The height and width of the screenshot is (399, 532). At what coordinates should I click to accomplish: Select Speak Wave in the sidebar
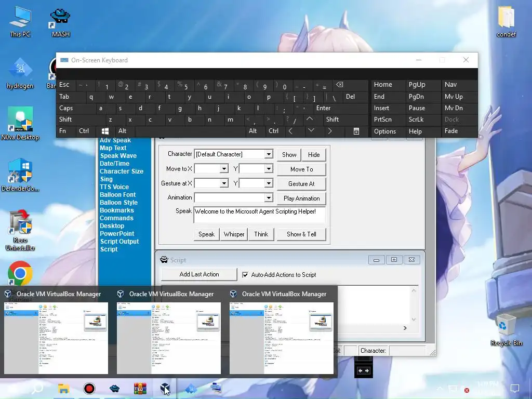(x=118, y=156)
